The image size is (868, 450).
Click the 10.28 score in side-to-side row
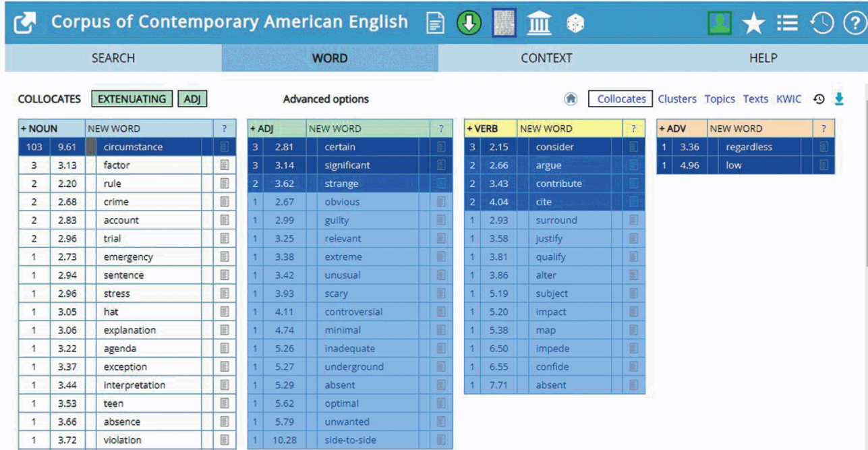pyautogui.click(x=283, y=440)
